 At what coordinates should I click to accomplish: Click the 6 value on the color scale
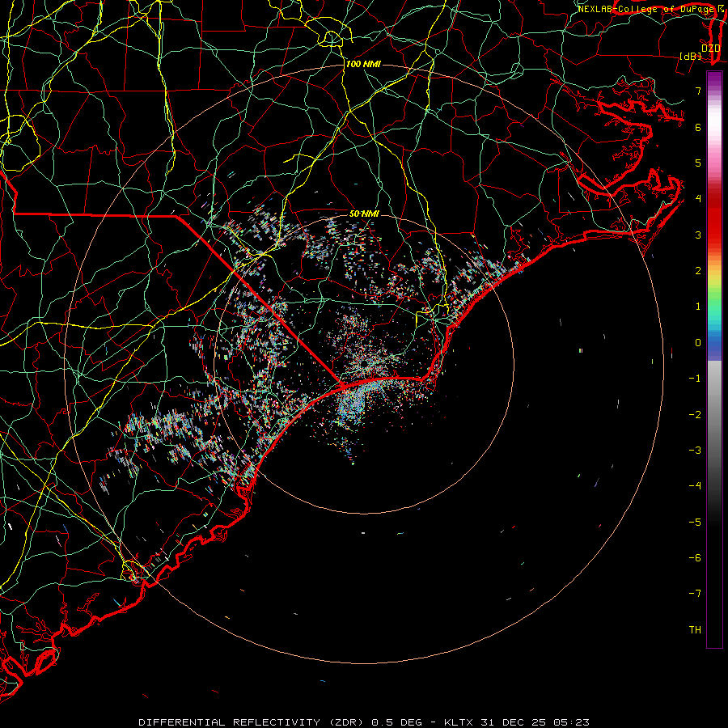698,127
